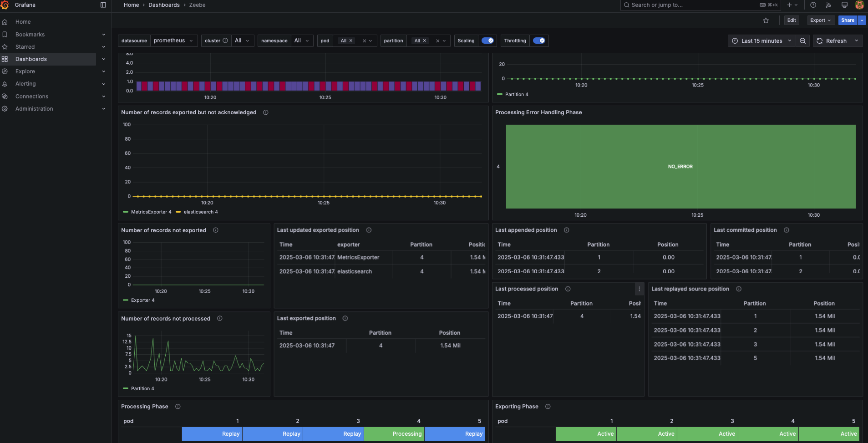The image size is (868, 443).
Task: Select Alerting in the side menu
Action: 25,84
